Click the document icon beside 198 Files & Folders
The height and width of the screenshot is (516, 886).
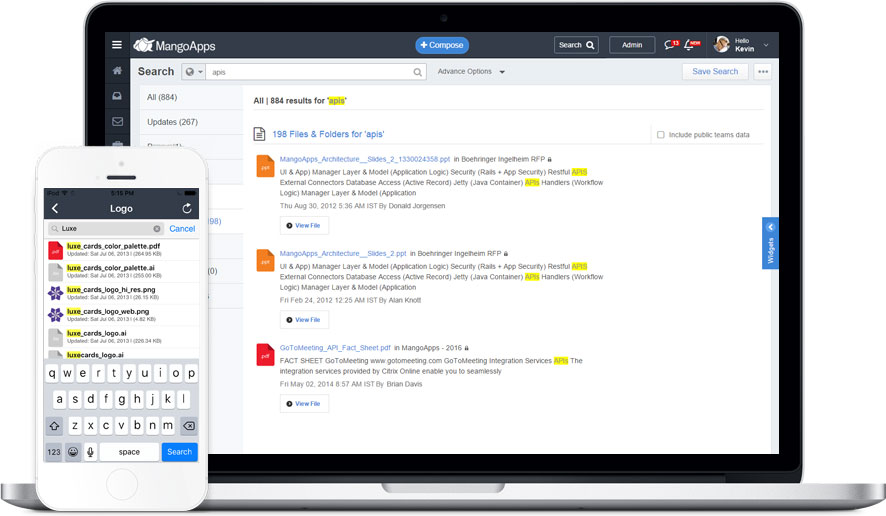(259, 134)
